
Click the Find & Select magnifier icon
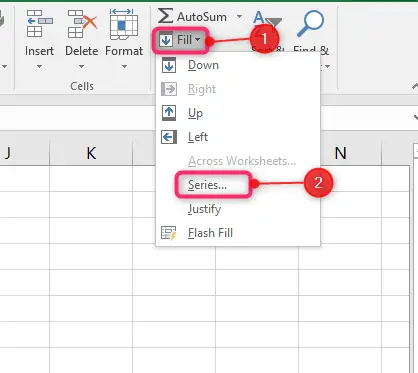pyautogui.click(x=310, y=23)
